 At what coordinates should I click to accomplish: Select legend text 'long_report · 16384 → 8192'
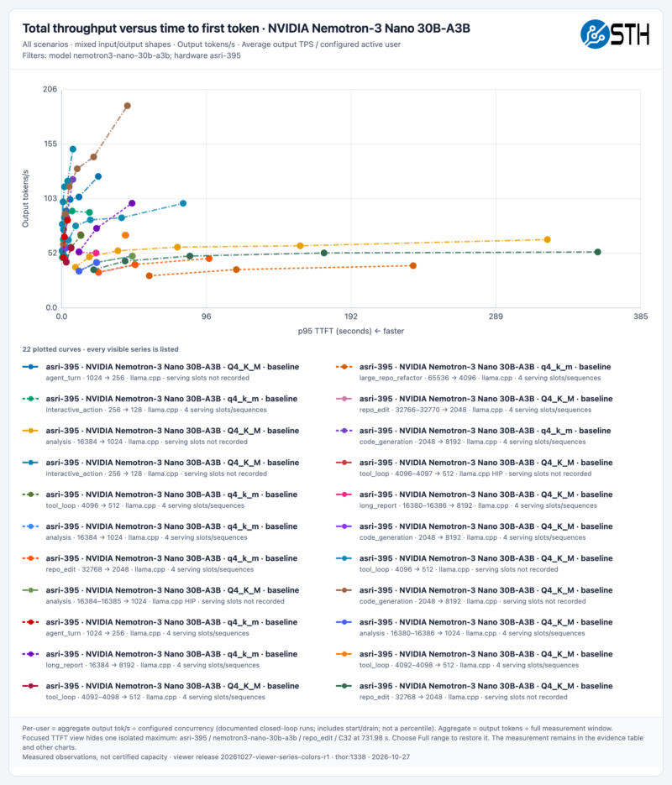[90, 665]
